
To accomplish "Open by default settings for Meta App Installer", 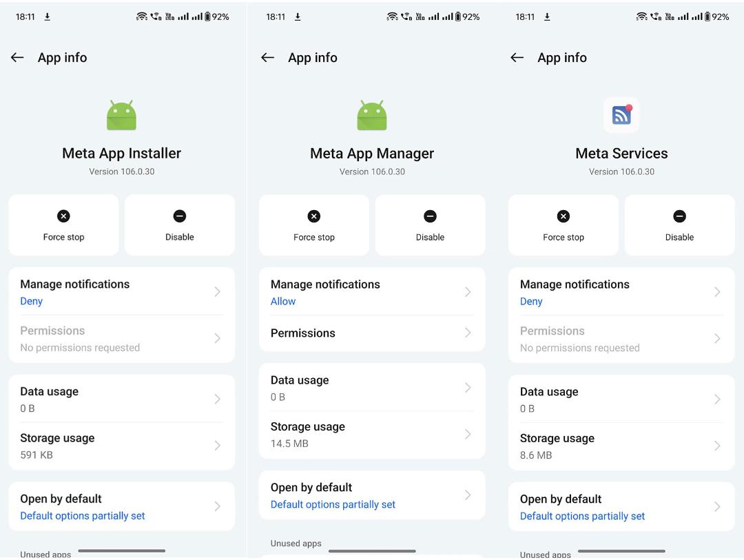I will point(121,506).
